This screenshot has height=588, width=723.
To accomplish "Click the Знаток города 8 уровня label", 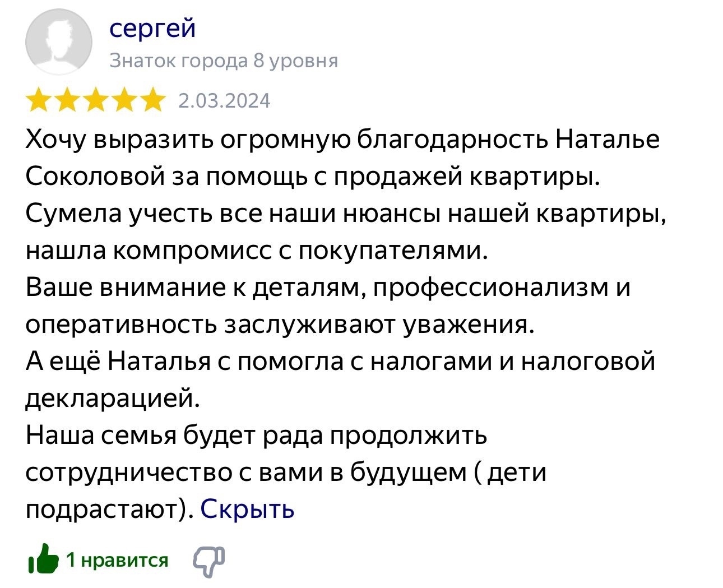I will click(224, 61).
